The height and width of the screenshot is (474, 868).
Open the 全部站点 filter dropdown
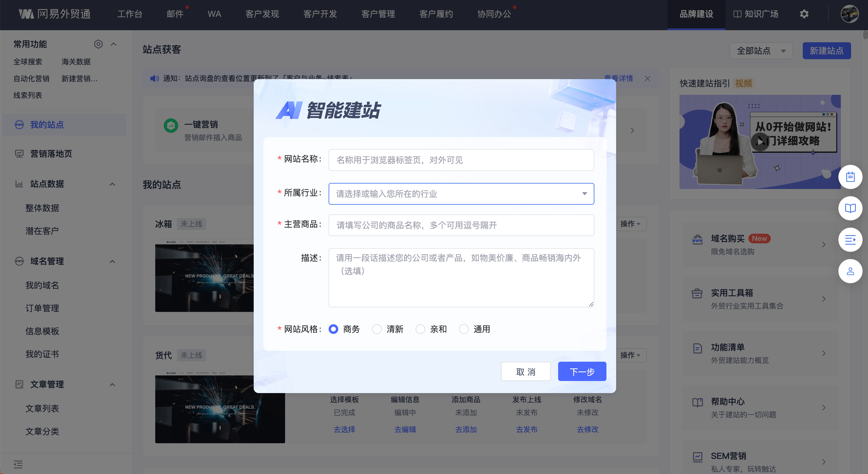761,51
